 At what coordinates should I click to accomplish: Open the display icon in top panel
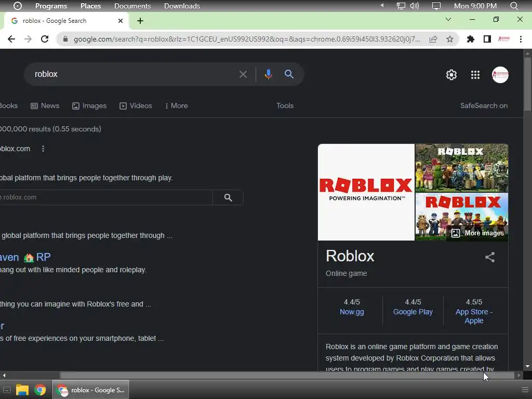coord(436,6)
